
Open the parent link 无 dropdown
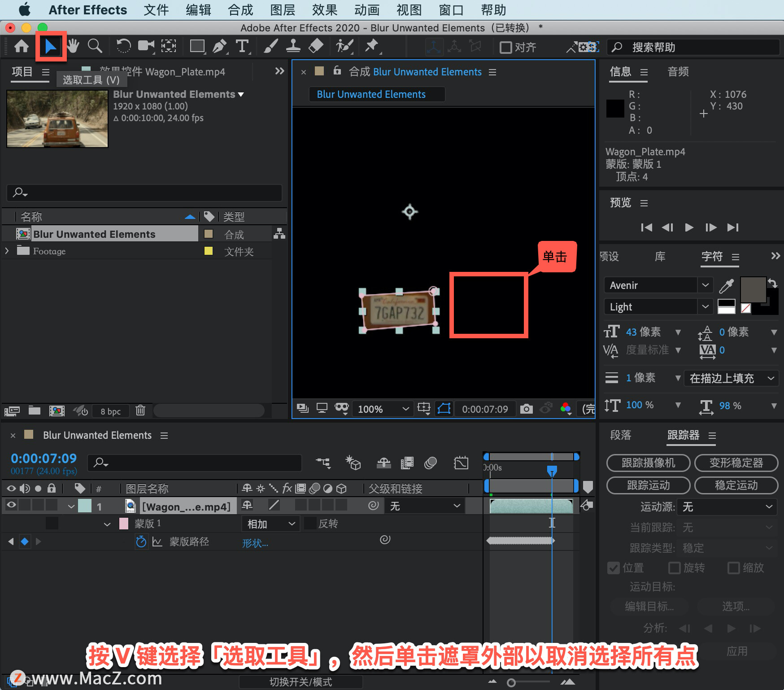[425, 506]
